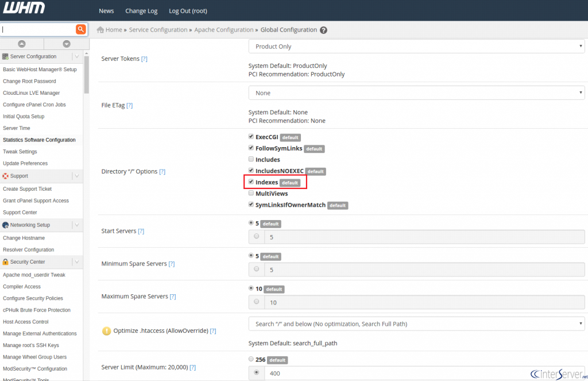588x381 pixels.
Task: Open the Server Limit [?] help
Action: [193, 367]
